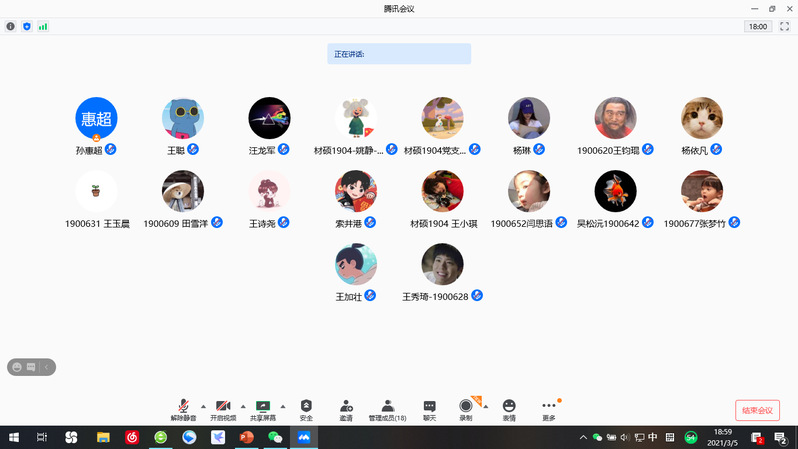Open the manage members (管理成员) panel
This screenshot has height=449, width=798.
[x=387, y=409]
